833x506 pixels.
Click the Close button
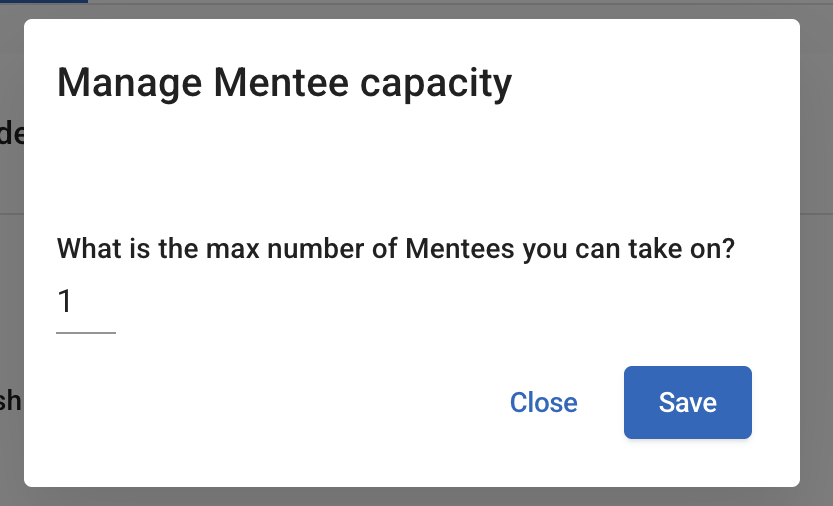tap(543, 402)
